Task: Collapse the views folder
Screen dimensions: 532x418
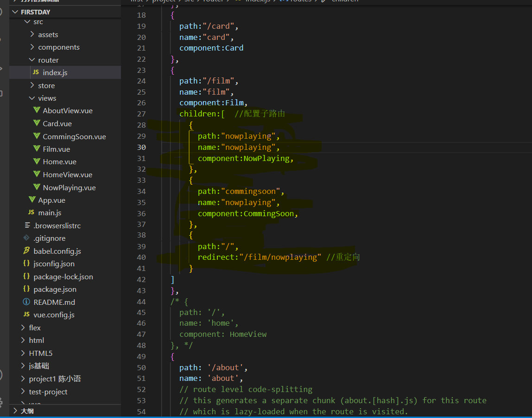Action: [32, 98]
